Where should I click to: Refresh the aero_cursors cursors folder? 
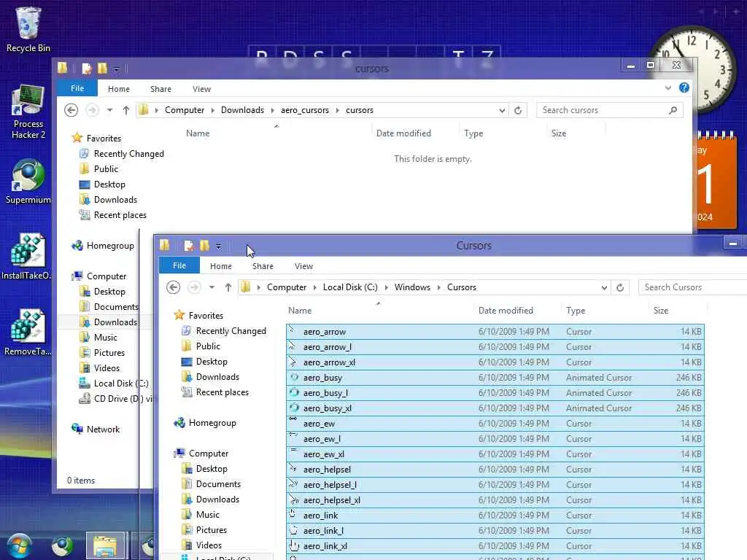(x=518, y=110)
